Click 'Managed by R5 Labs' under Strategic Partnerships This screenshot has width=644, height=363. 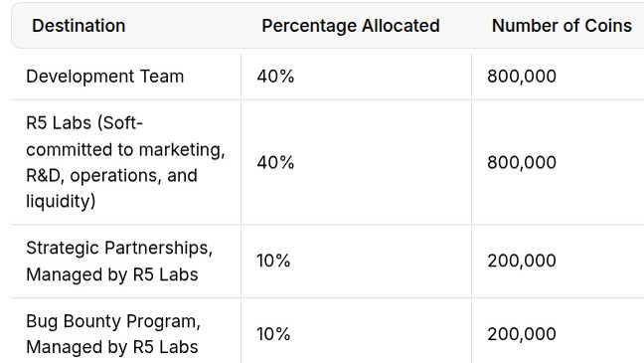(x=112, y=274)
